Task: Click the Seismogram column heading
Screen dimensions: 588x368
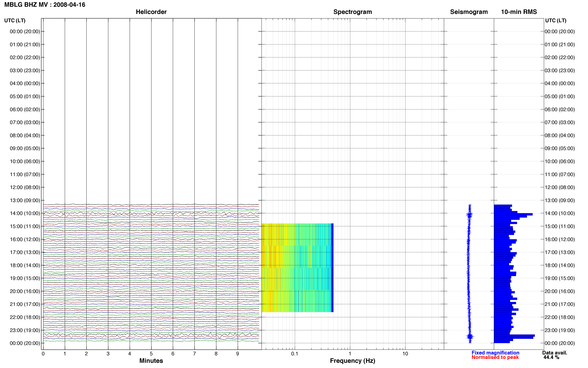Action: tap(469, 12)
